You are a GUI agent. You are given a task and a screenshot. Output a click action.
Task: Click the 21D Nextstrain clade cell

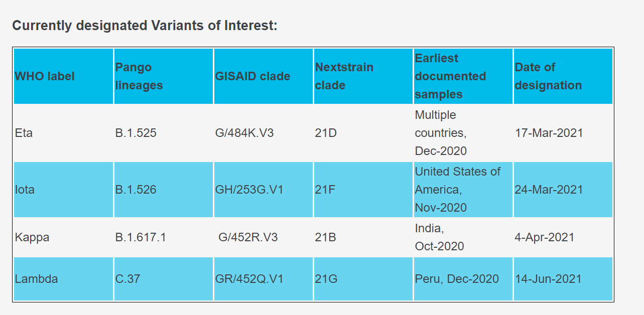(325, 133)
